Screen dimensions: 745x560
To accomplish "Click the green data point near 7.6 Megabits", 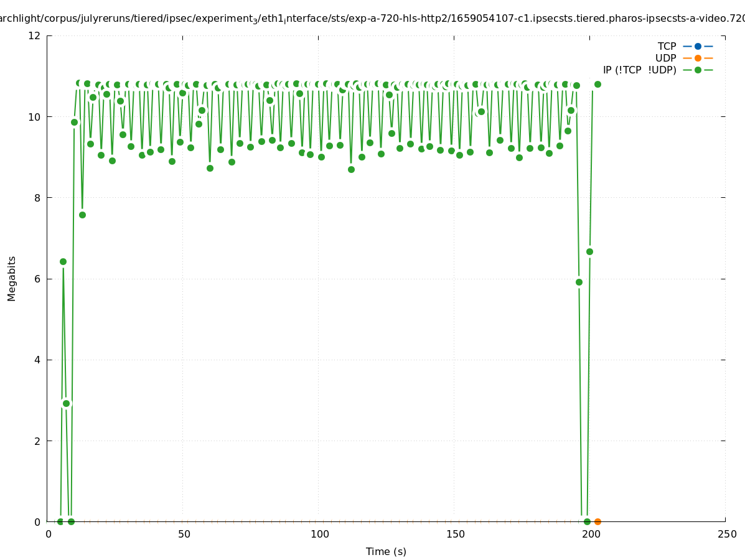I will pyautogui.click(x=82, y=215).
